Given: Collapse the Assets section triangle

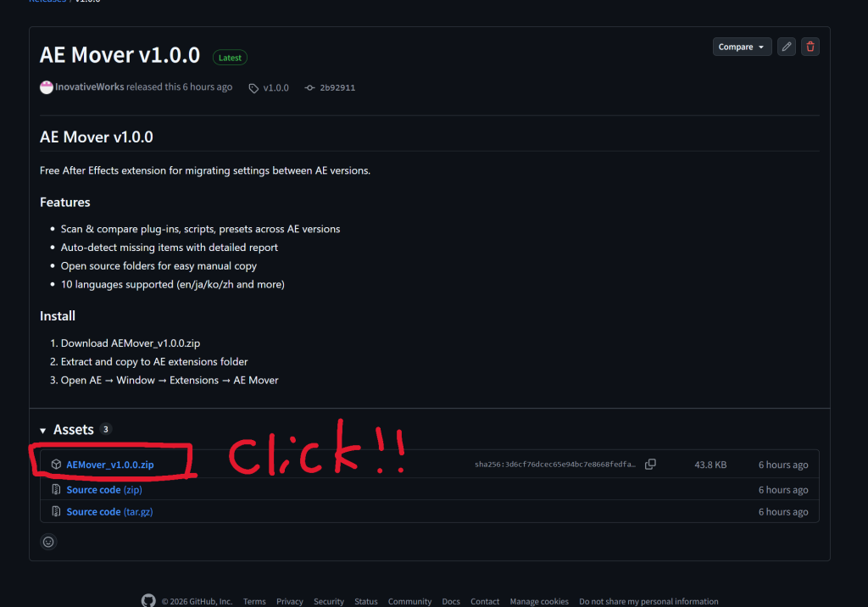Looking at the screenshot, I should coord(43,431).
